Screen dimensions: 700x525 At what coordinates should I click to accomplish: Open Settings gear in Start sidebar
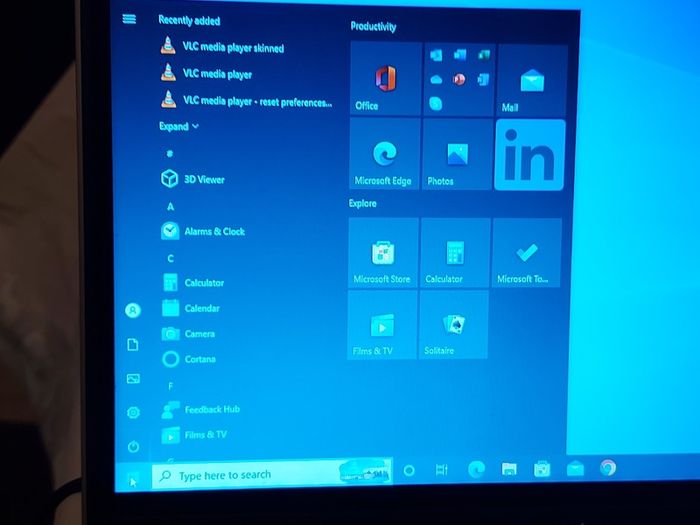click(133, 412)
